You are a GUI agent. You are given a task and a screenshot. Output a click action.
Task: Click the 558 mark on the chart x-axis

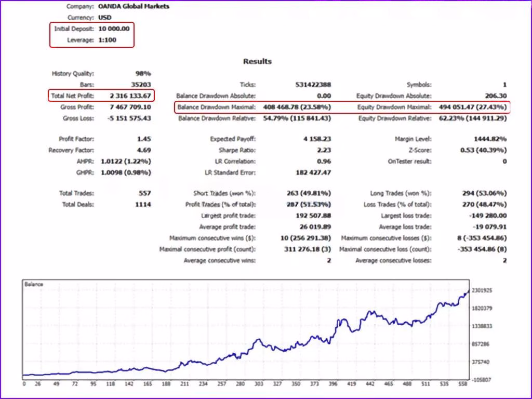click(463, 384)
